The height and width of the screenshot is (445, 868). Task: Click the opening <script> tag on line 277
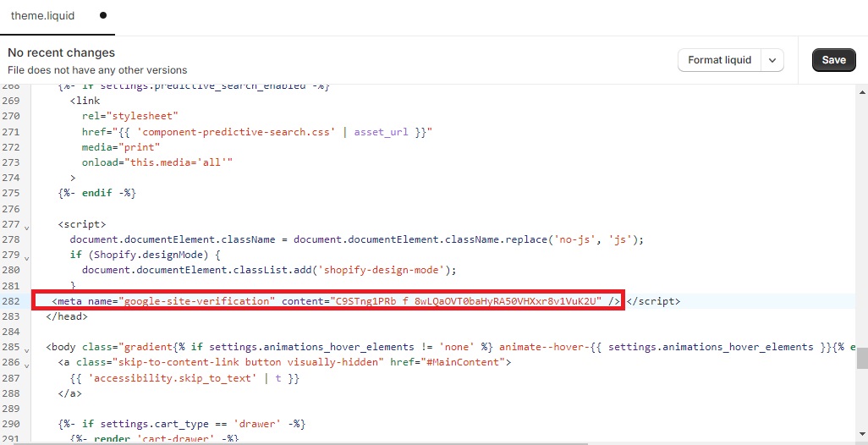click(x=82, y=224)
